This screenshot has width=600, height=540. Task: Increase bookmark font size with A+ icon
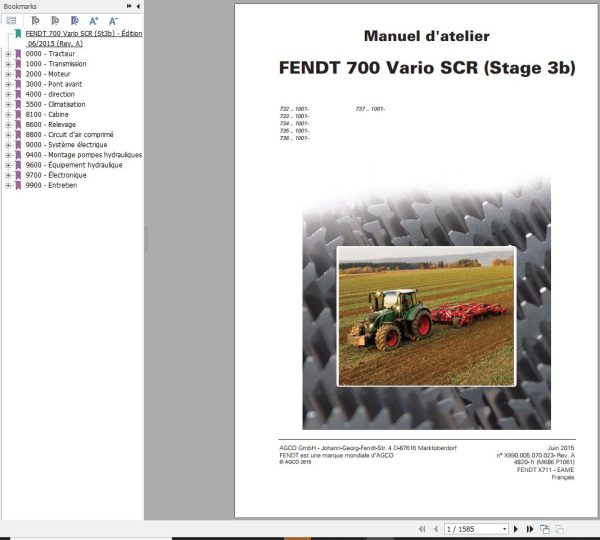94,21
